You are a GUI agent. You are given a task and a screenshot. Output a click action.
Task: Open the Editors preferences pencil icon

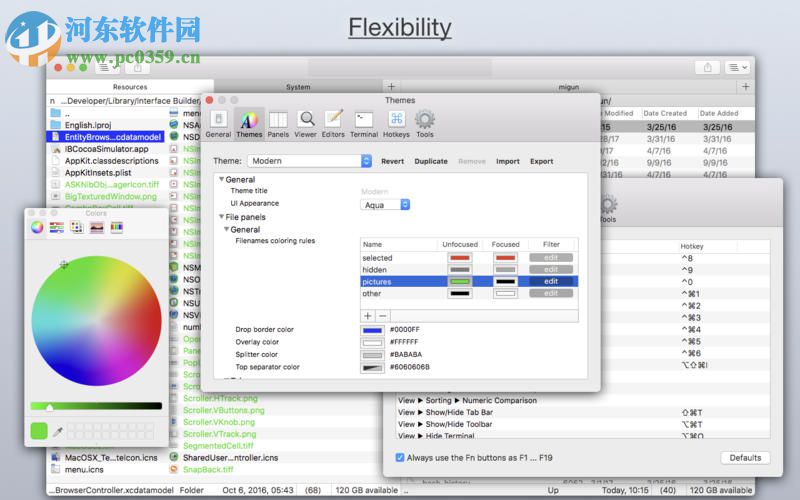tap(333, 124)
